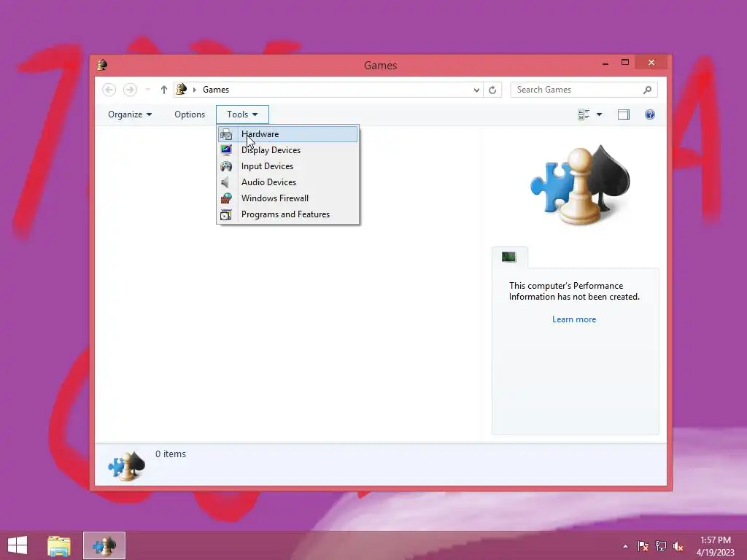Open the Learn more link
747x560 pixels.
click(x=574, y=319)
